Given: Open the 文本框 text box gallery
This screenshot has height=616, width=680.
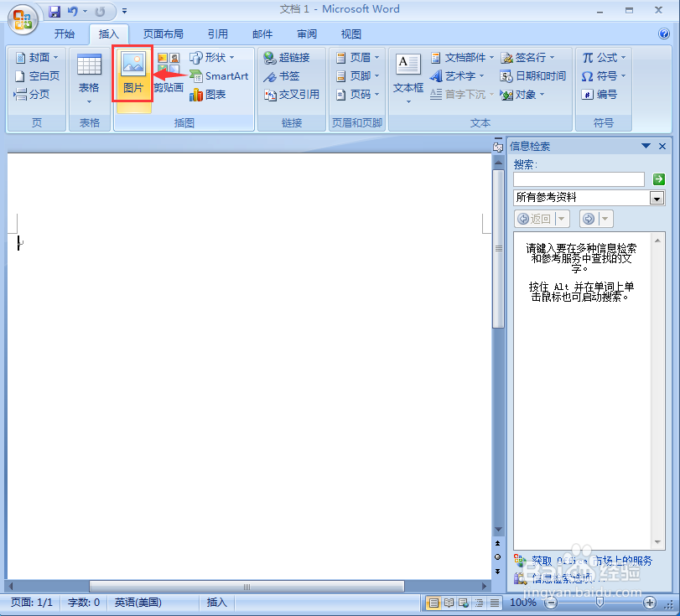Looking at the screenshot, I should click(x=408, y=80).
